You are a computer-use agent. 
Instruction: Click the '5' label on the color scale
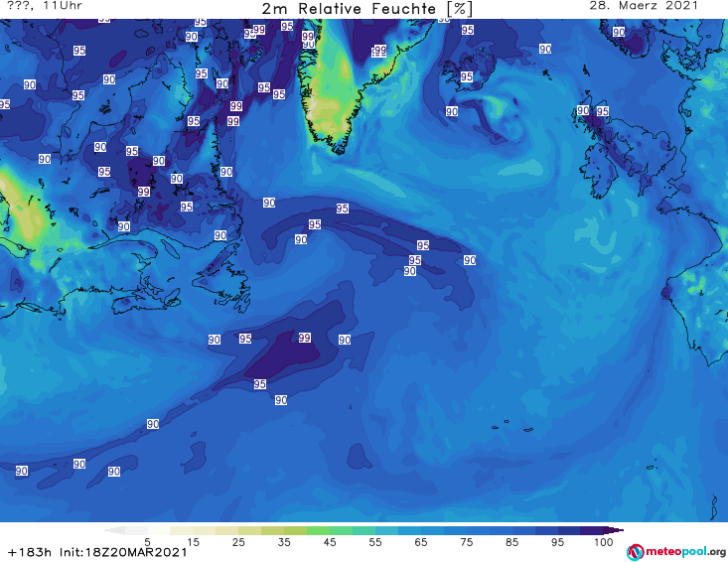147,542
